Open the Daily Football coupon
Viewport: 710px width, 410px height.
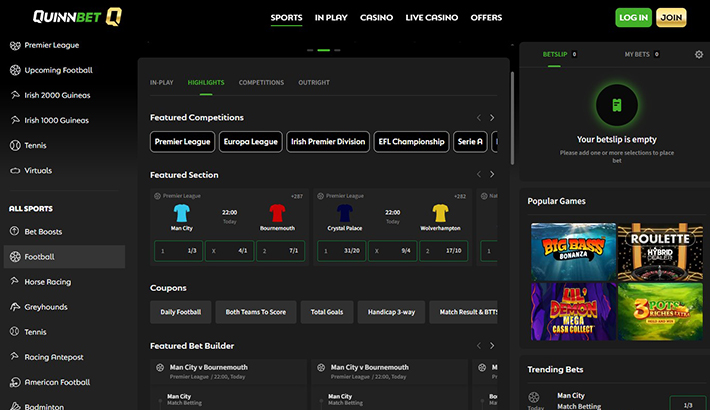click(181, 312)
